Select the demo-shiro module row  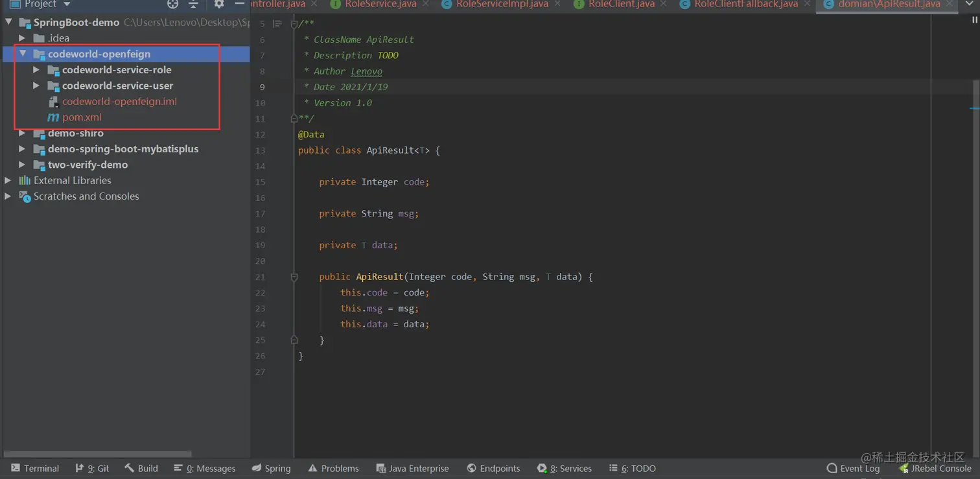point(76,133)
